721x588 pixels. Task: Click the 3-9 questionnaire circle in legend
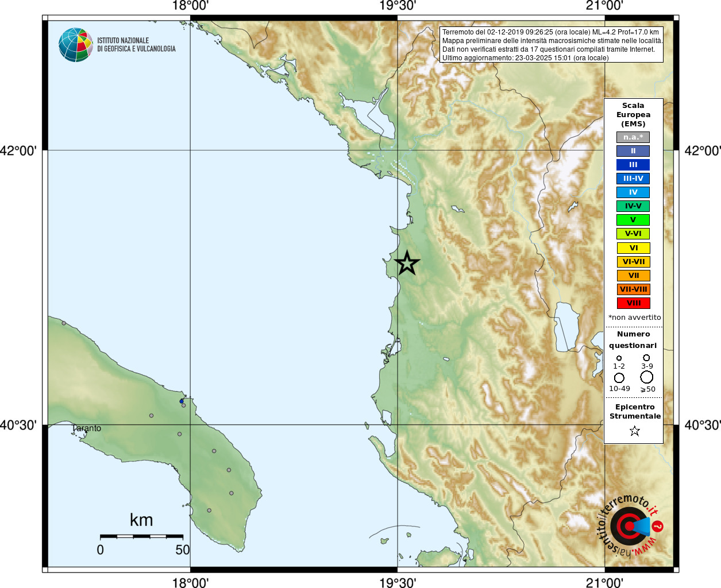point(646,357)
